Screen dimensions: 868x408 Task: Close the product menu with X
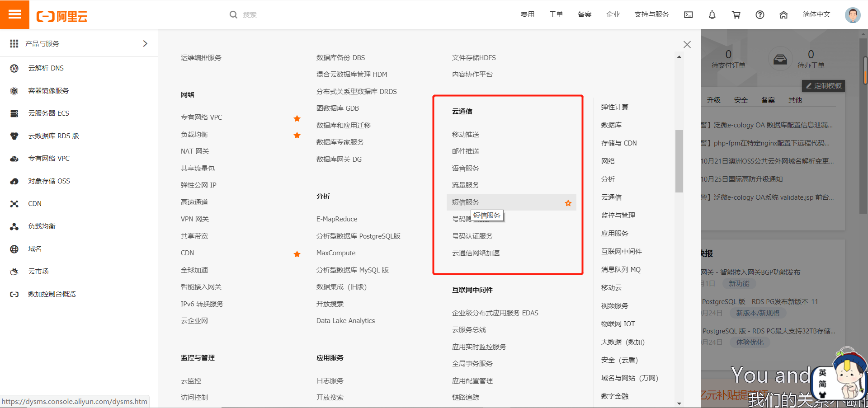[687, 44]
